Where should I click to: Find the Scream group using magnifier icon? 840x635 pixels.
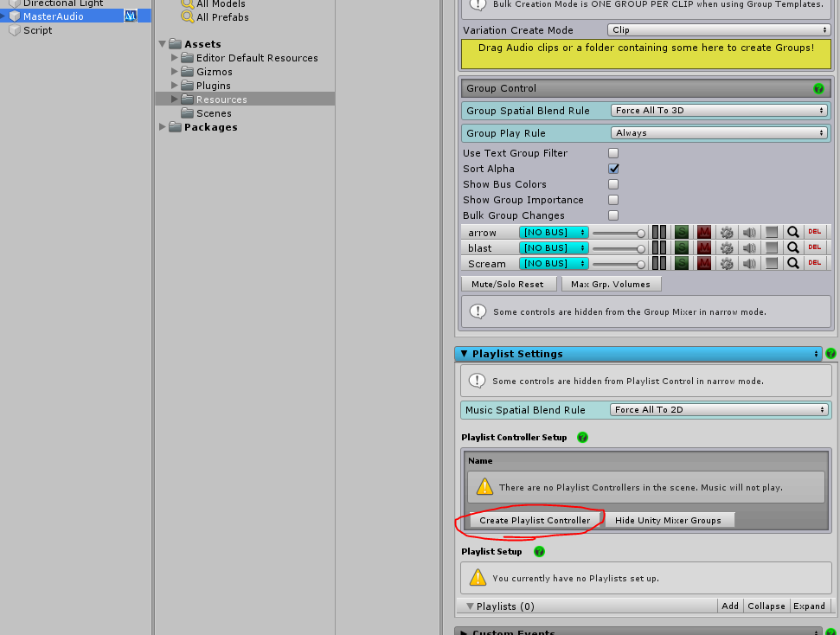792,264
